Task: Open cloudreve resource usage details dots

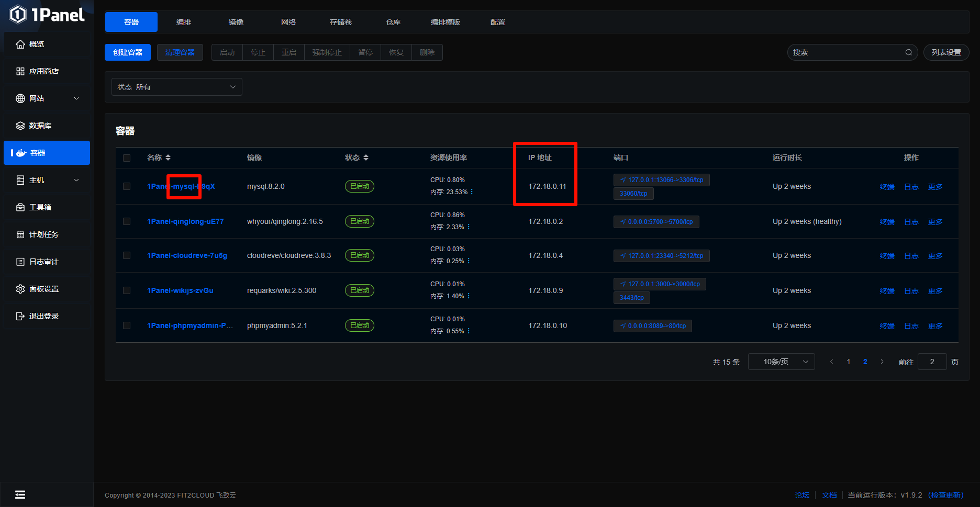Action: coord(469,261)
